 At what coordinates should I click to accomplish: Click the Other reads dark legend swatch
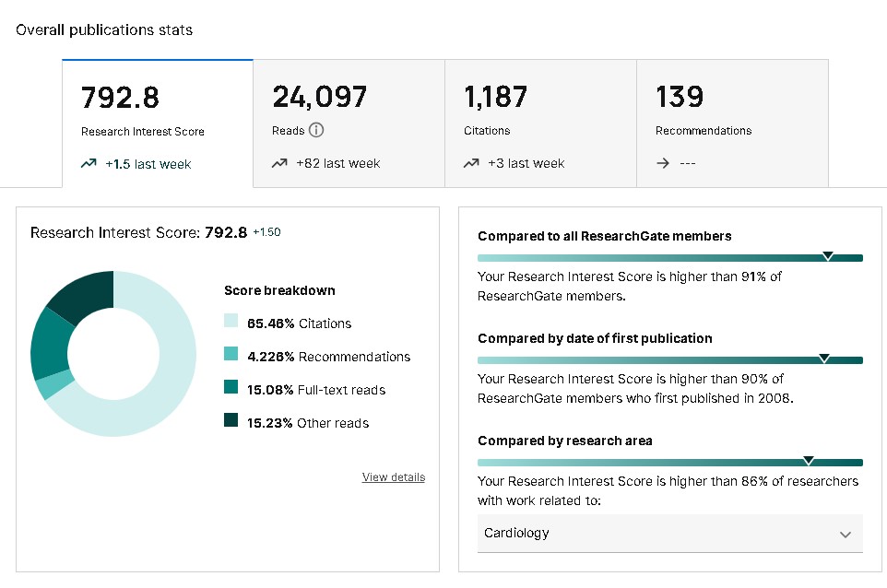(x=231, y=423)
